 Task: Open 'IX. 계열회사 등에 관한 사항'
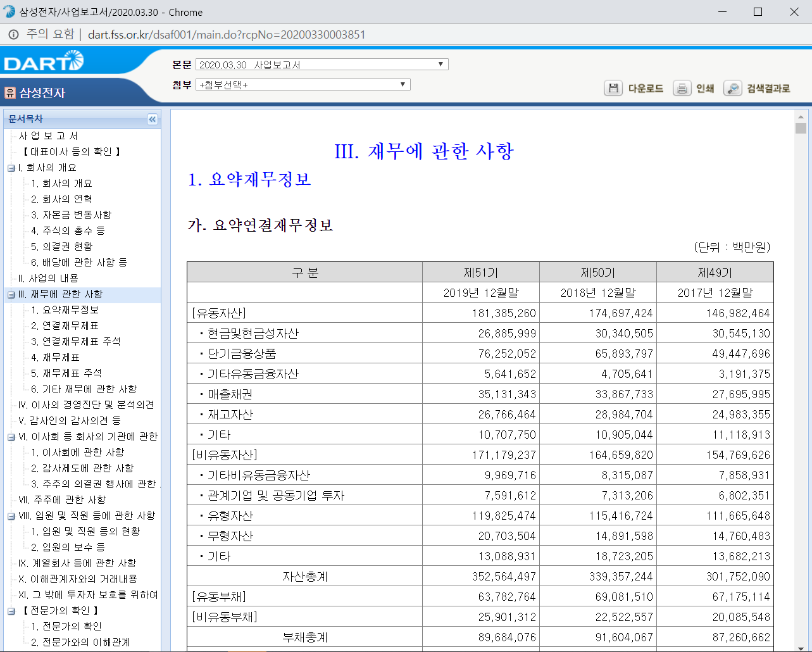pyautogui.click(x=77, y=563)
